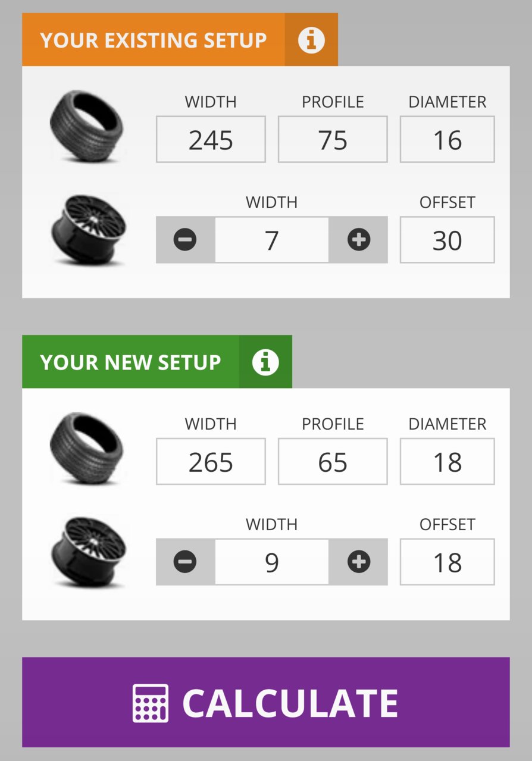Select new tire profile field showing 65
Viewport: 532px width, 761px height.
point(333,461)
